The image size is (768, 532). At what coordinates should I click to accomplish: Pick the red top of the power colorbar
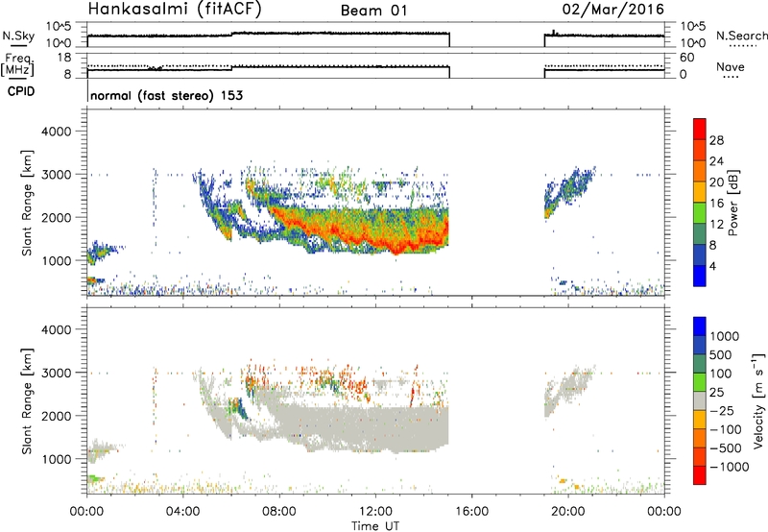(700, 127)
